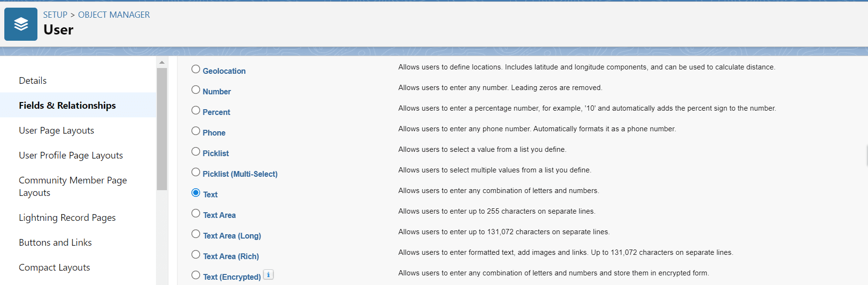Click the Object Manager layers icon

pos(21,24)
